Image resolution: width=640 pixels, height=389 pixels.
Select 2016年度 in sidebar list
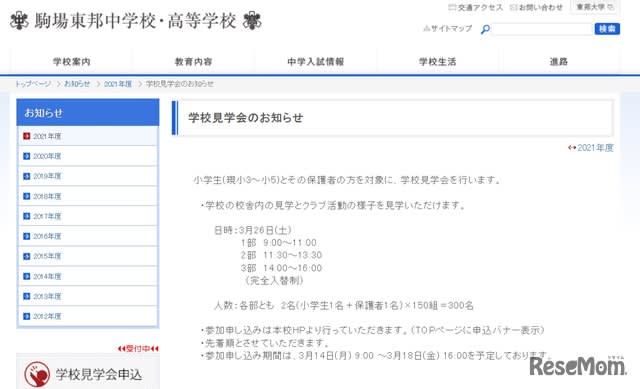coord(88,236)
